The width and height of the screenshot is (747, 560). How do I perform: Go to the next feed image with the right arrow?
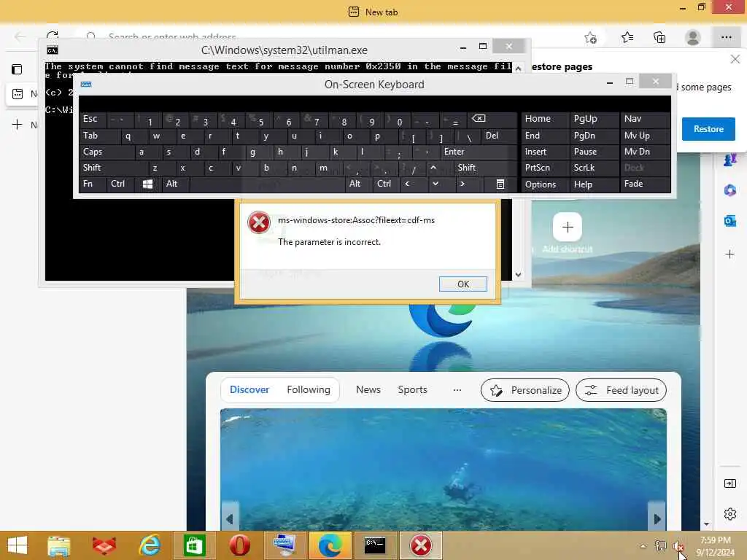[x=657, y=518]
